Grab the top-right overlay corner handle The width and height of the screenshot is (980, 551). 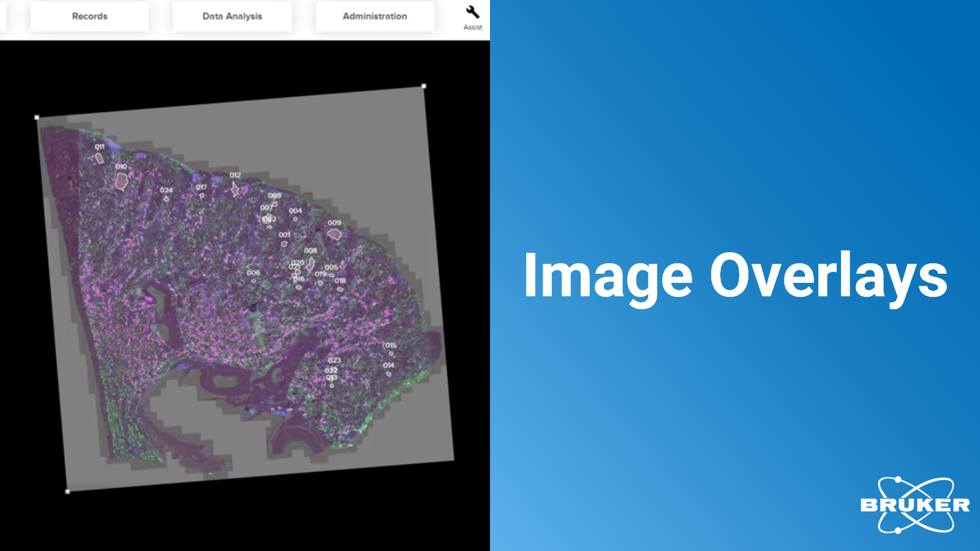[x=424, y=86]
